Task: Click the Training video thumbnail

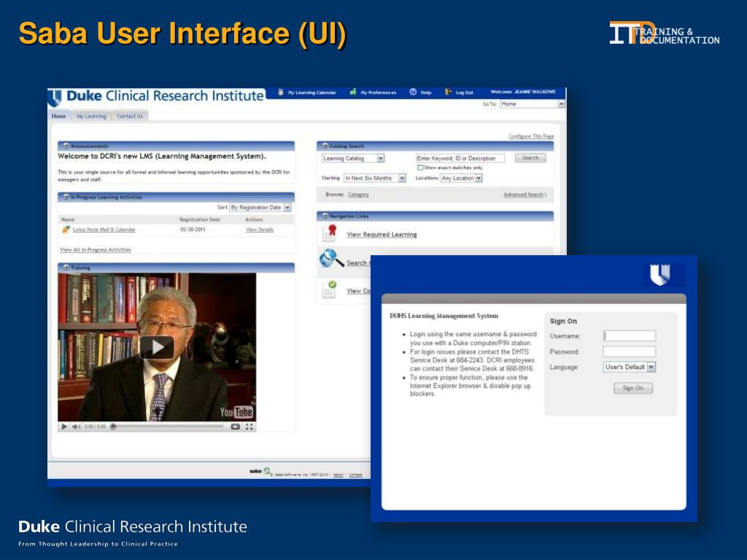Action: [157, 346]
